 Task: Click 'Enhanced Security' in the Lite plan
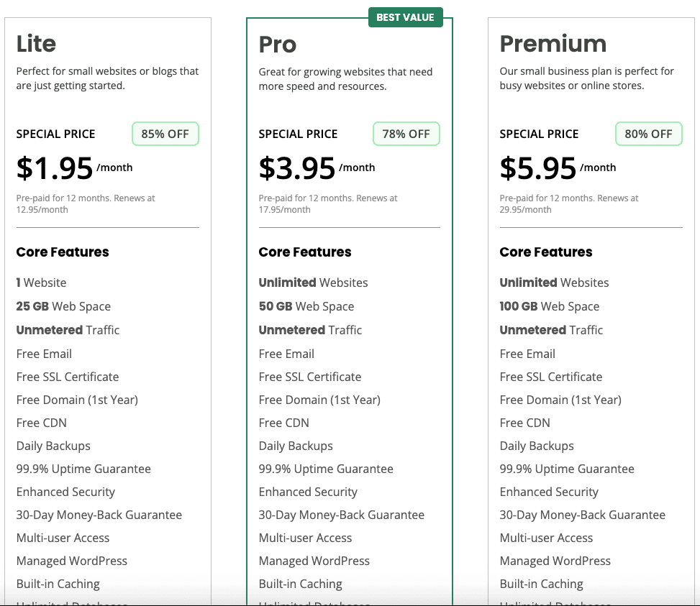coord(65,492)
